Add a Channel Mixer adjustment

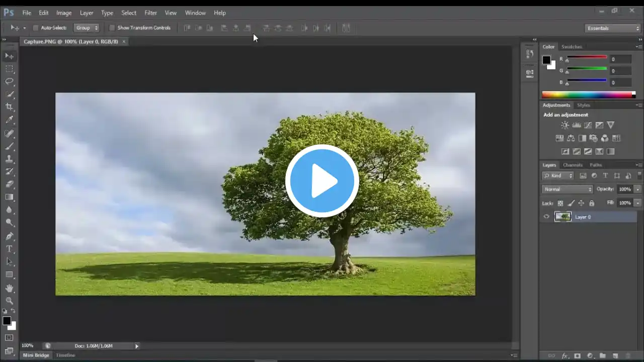(x=604, y=138)
